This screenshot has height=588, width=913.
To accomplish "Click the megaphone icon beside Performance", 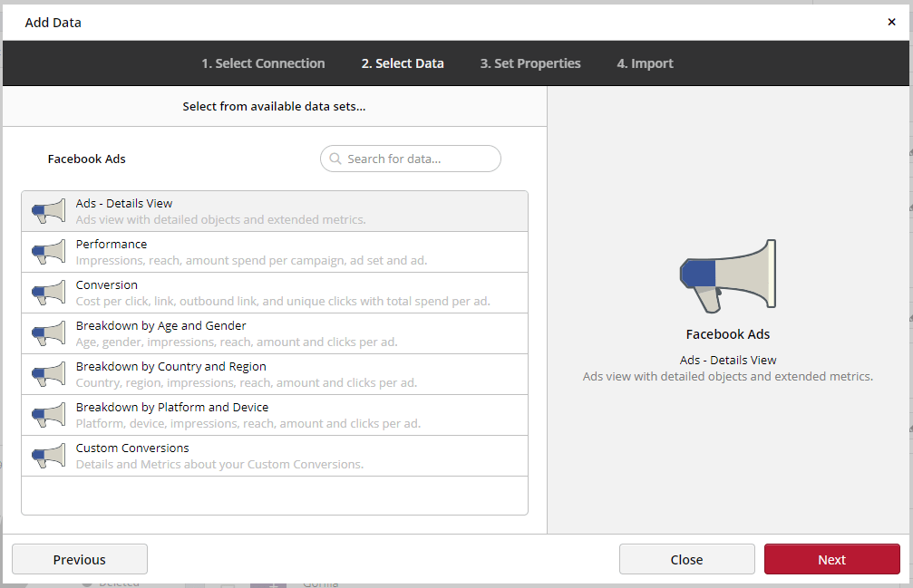I will click(49, 252).
